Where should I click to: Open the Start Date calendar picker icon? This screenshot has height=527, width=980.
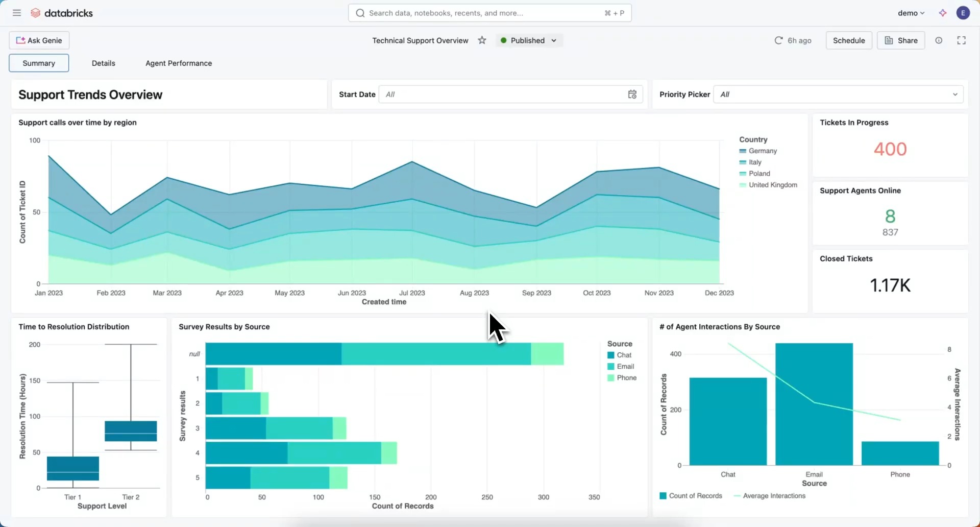coord(632,94)
